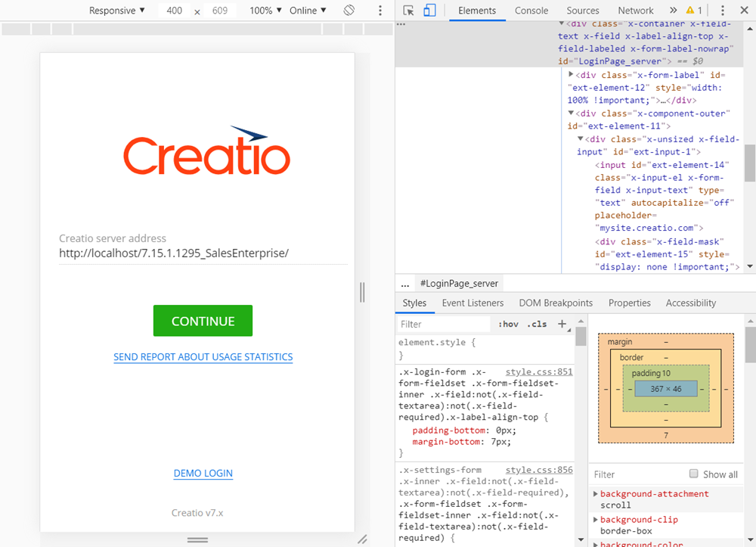Toggle the Show all computed checkbox
Image resolution: width=756 pixels, height=547 pixels.
(x=693, y=474)
